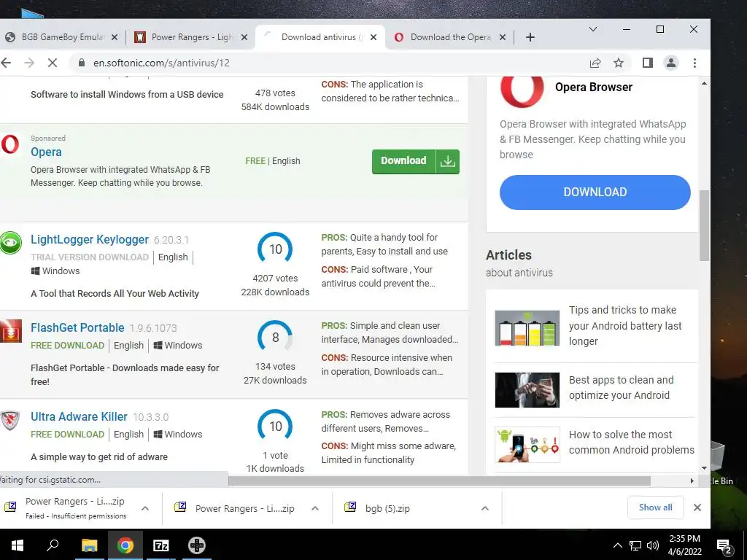Screen dimensions: 747x560
Task: Stop loading the page
Action: coord(53,63)
